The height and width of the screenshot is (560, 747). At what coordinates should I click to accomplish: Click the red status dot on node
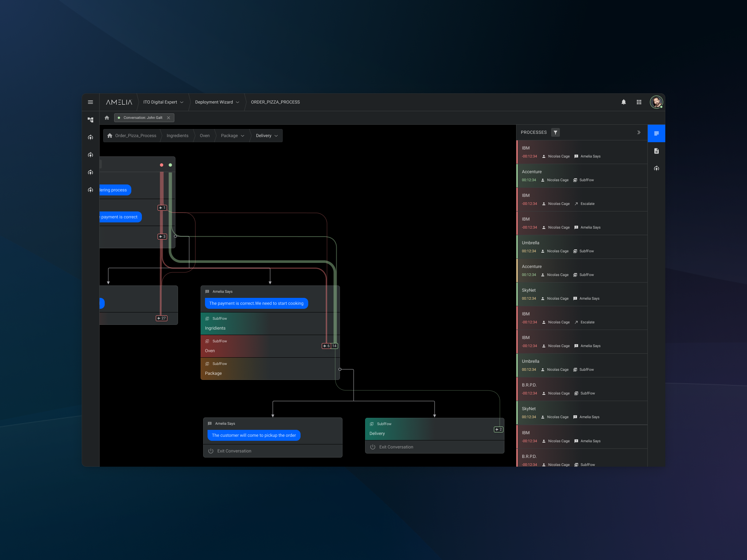pyautogui.click(x=162, y=165)
